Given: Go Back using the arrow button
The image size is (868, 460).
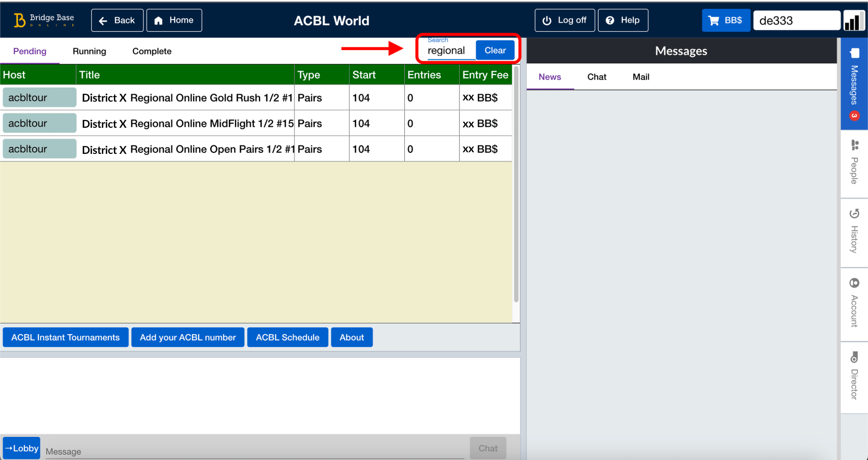Looking at the screenshot, I should click(117, 20).
